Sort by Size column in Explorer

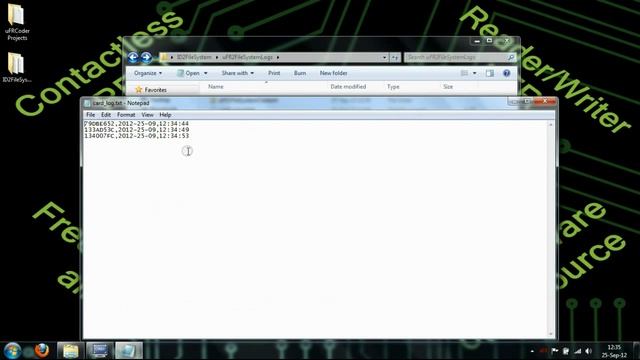click(448, 87)
